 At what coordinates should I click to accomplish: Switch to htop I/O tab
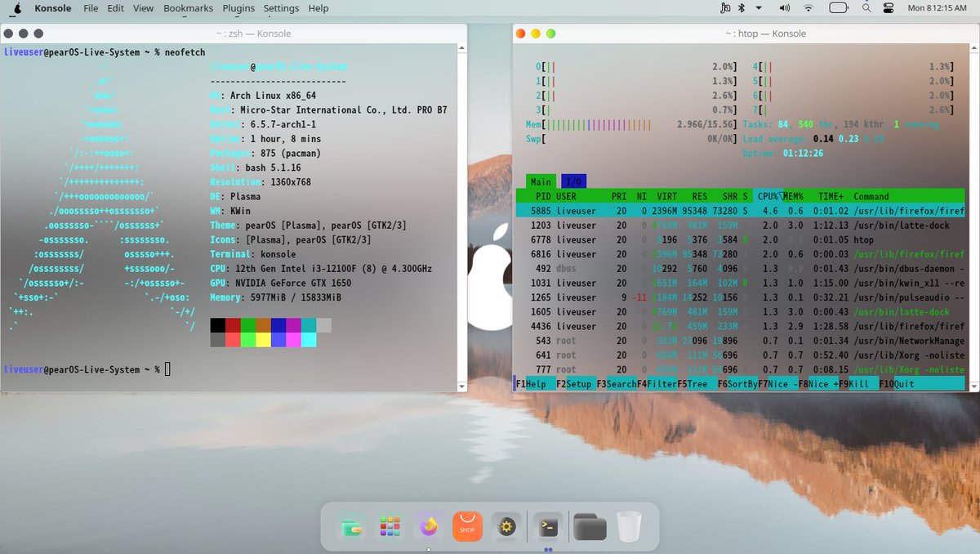(x=573, y=182)
